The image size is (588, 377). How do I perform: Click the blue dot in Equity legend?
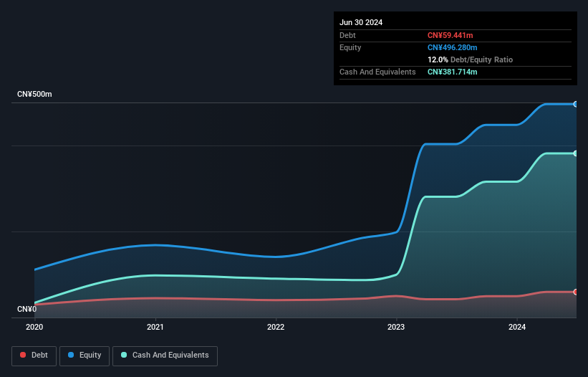71,355
